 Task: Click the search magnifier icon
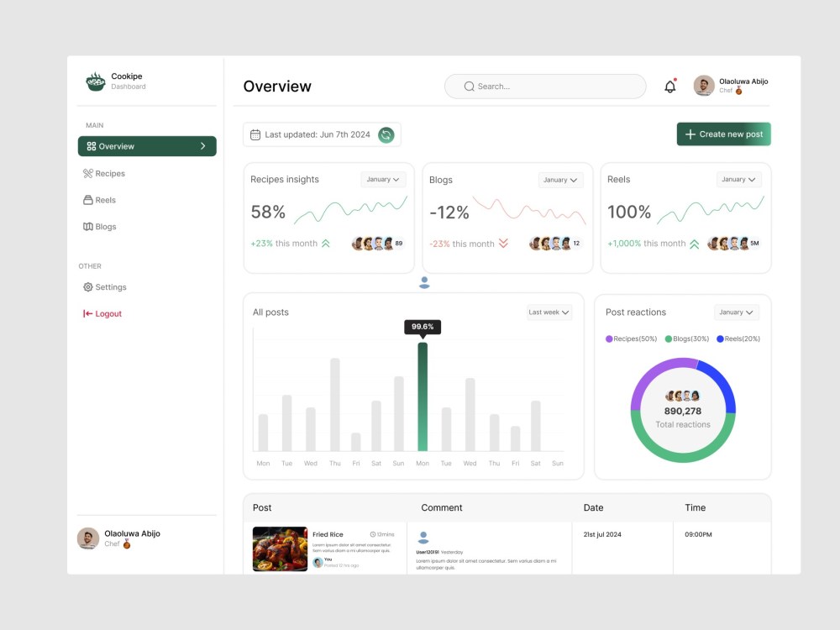[x=470, y=87]
